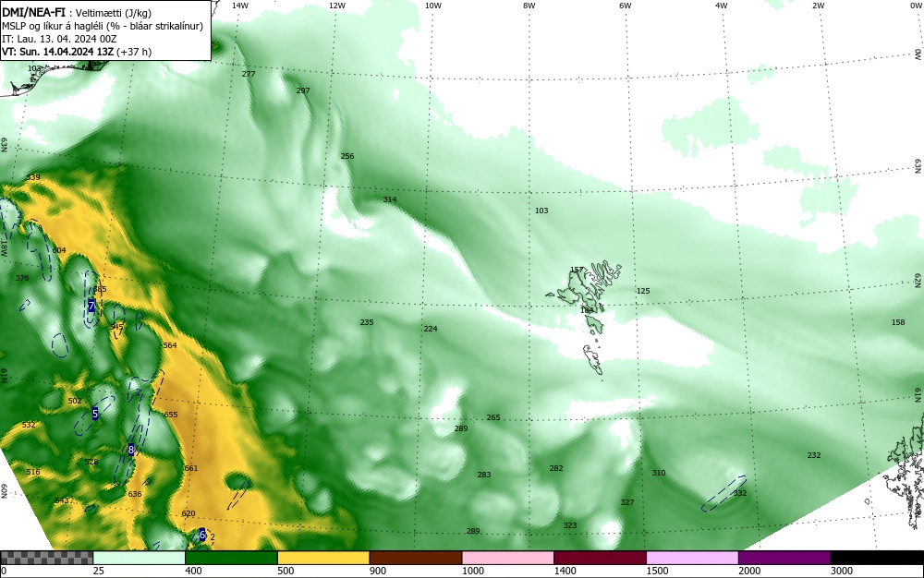Viewport: 924px width, 578px height.
Task: Click the hail probability label 8
Action: click(131, 450)
